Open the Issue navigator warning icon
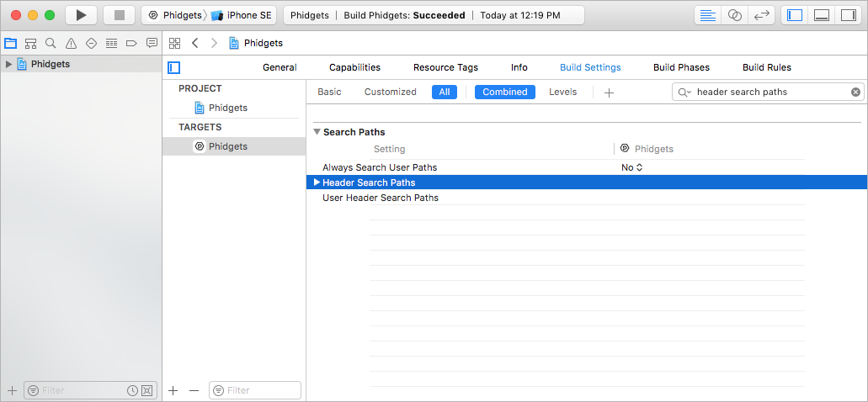 point(71,43)
